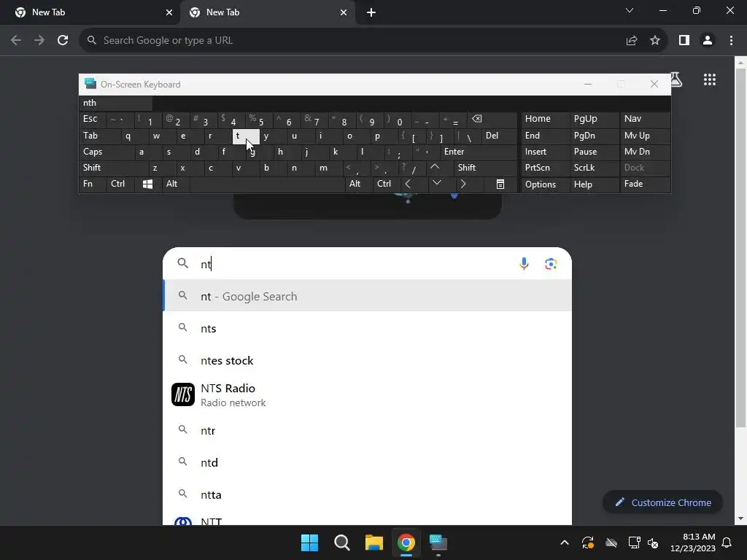Select the 'ntr' suggestion

pos(368,430)
